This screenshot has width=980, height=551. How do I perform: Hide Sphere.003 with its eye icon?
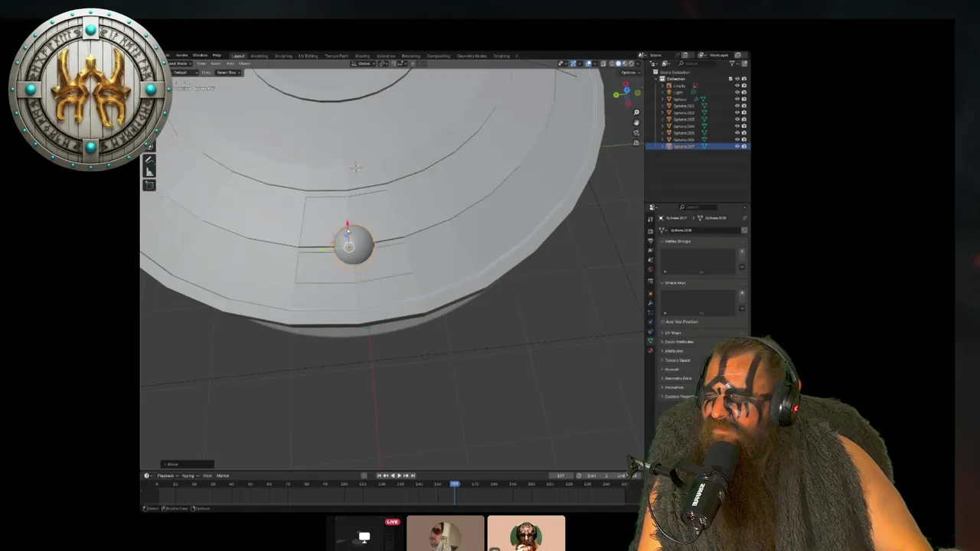pyautogui.click(x=737, y=119)
